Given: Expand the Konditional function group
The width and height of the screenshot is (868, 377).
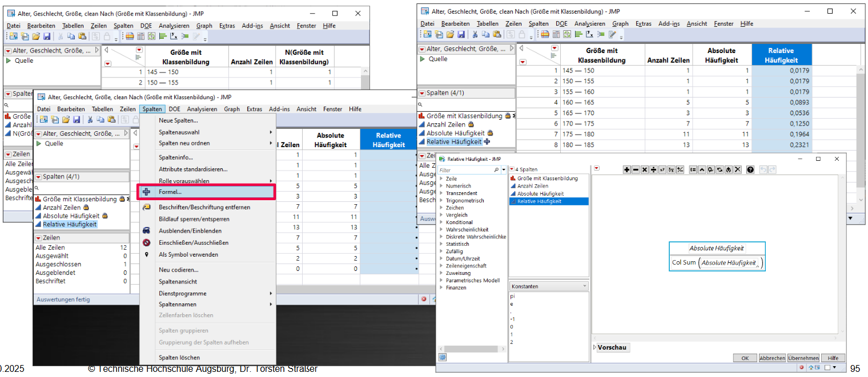Looking at the screenshot, I should [441, 222].
